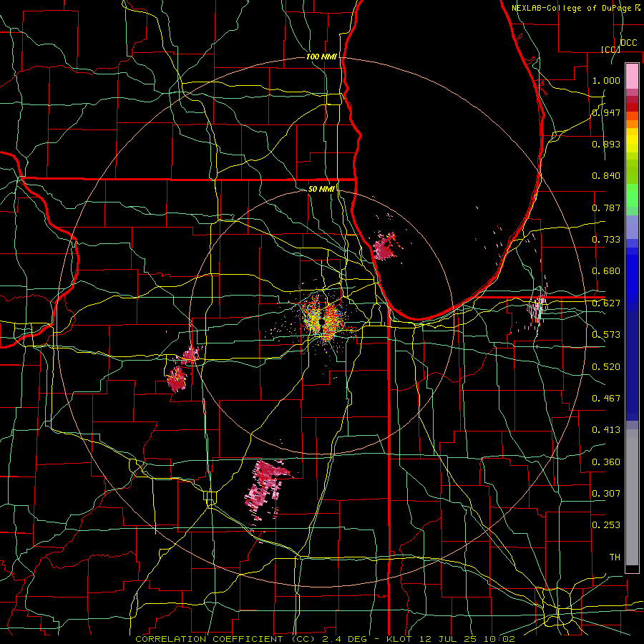Click the 2.4 DEG elevation text
Image resolution: width=644 pixels, height=644 pixels.
point(347,639)
